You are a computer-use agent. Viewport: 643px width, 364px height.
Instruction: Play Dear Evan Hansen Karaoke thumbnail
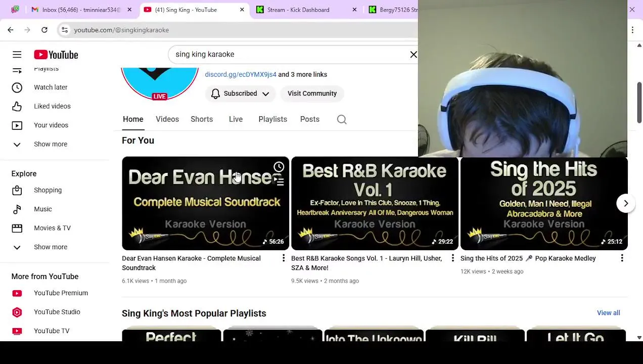coord(205,203)
